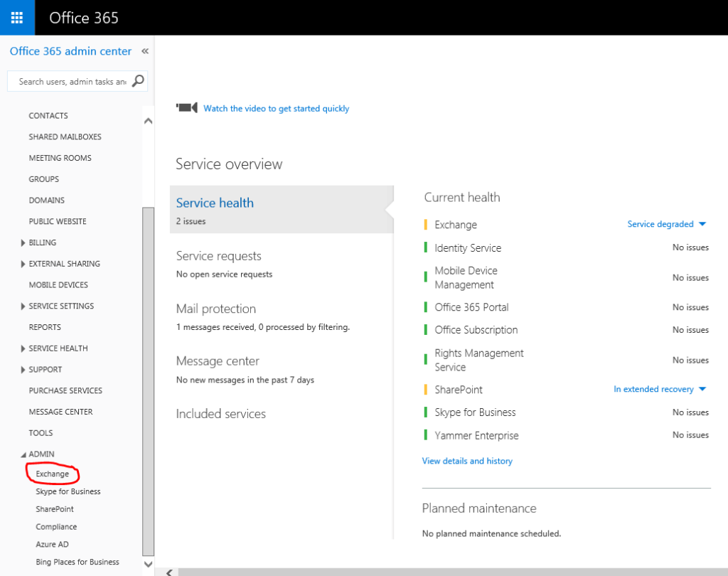Click navigation scrollbar down arrow
This screenshot has height=576, width=728.
(x=148, y=565)
